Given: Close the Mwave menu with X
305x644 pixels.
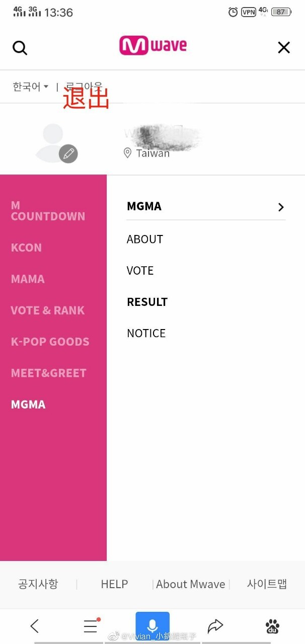Looking at the screenshot, I should coord(284,47).
